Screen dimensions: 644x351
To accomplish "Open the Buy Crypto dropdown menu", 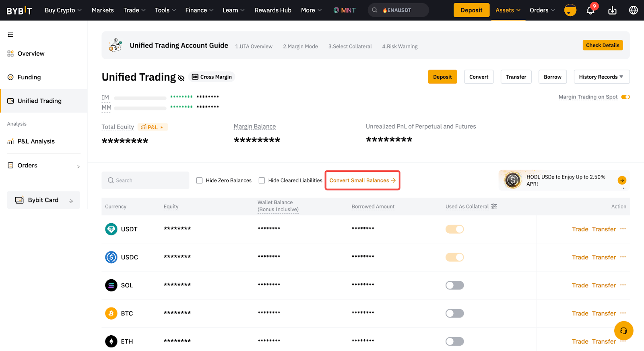I will pyautogui.click(x=63, y=10).
